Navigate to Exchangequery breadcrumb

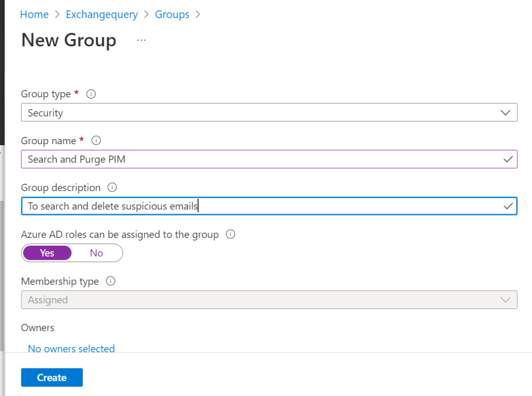pos(102,15)
